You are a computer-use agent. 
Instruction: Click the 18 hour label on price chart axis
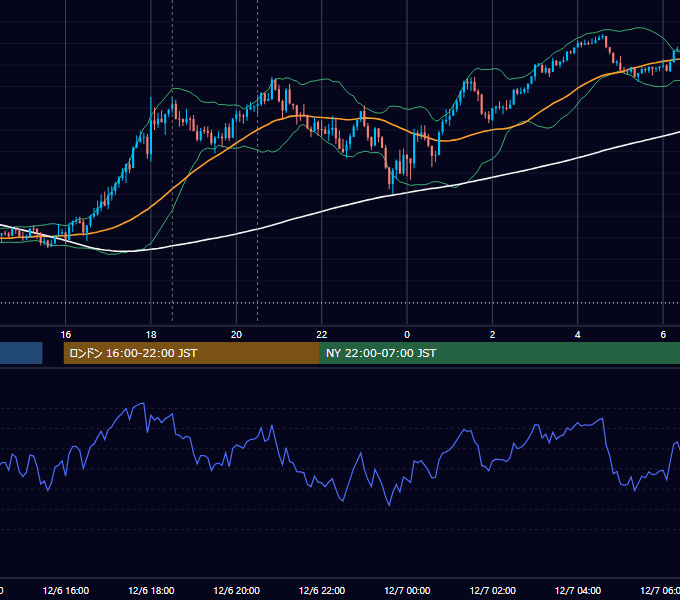tap(151, 335)
